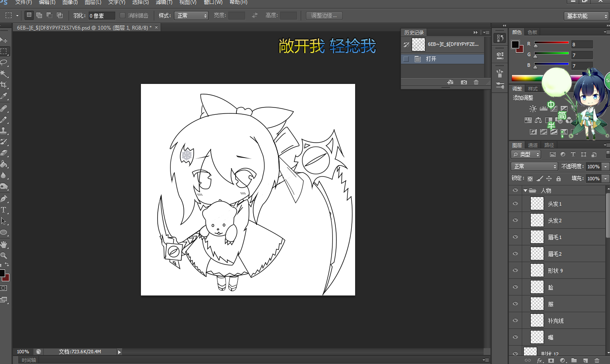This screenshot has width=610, height=364.
Task: Select the History Brush tool
Action: pyautogui.click(x=4, y=142)
